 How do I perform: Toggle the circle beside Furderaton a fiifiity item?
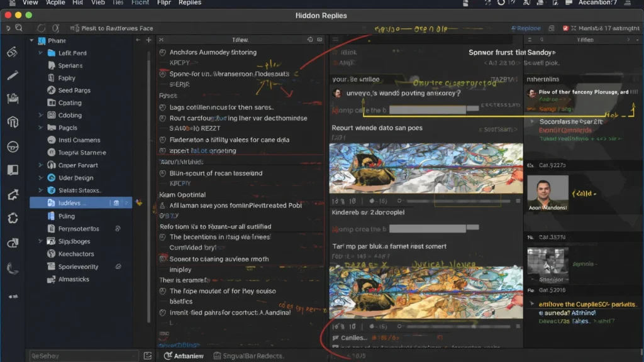tap(163, 140)
